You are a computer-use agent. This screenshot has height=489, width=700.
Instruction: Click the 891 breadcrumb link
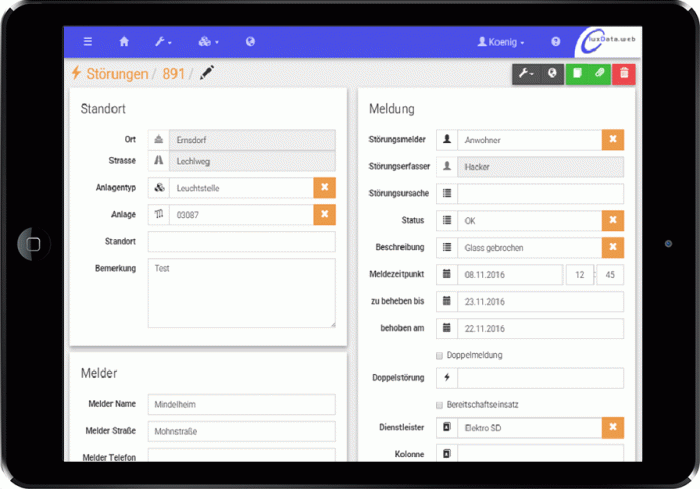[x=174, y=74]
